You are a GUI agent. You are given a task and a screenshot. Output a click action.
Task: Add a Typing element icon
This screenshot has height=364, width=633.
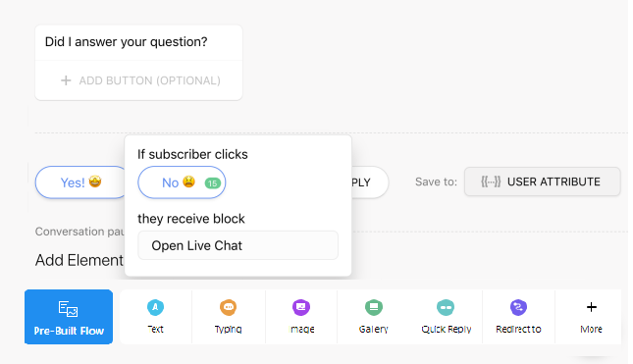(x=228, y=307)
